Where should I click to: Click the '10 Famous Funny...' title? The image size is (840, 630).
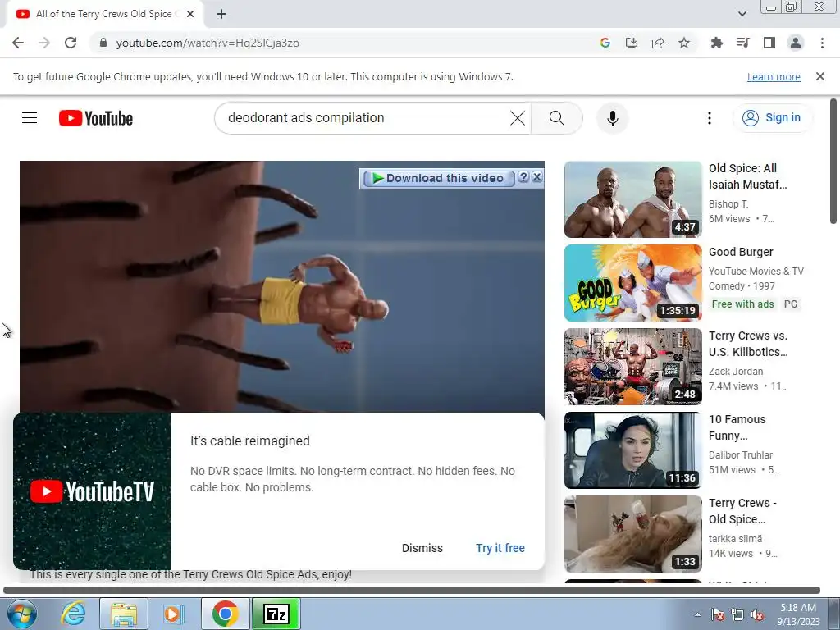pyautogui.click(x=737, y=427)
